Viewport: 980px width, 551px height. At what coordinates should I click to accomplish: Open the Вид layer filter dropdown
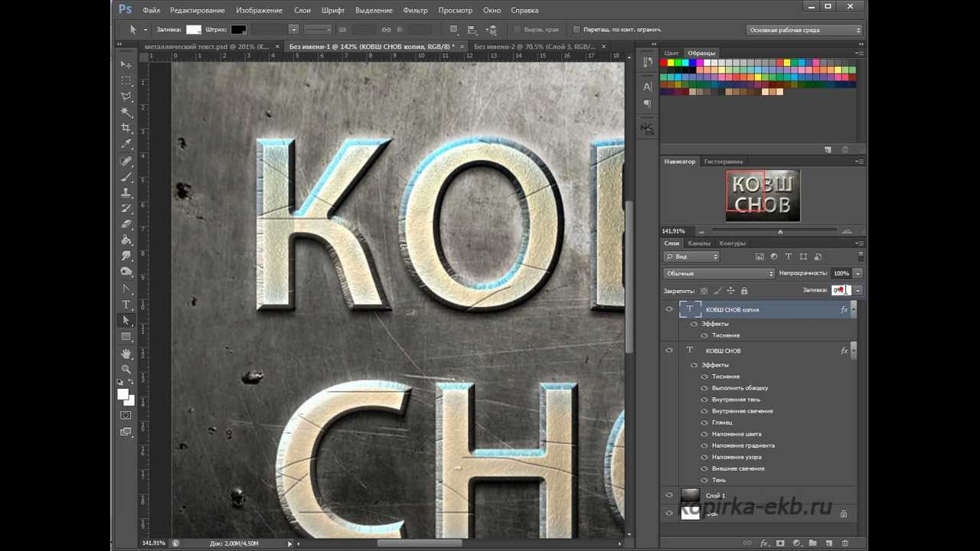[691, 257]
